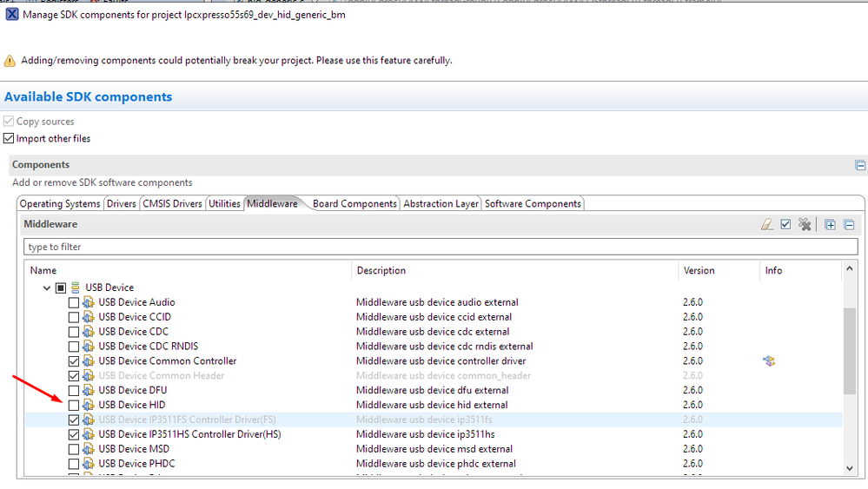Click the component icon next to USB Device MSD
This screenshot has height=489, width=868.
coord(89,449)
